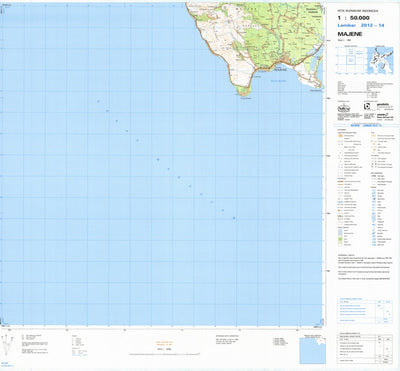
Task: Click the sheet index grid diagram
Action: pyautogui.click(x=351, y=60)
